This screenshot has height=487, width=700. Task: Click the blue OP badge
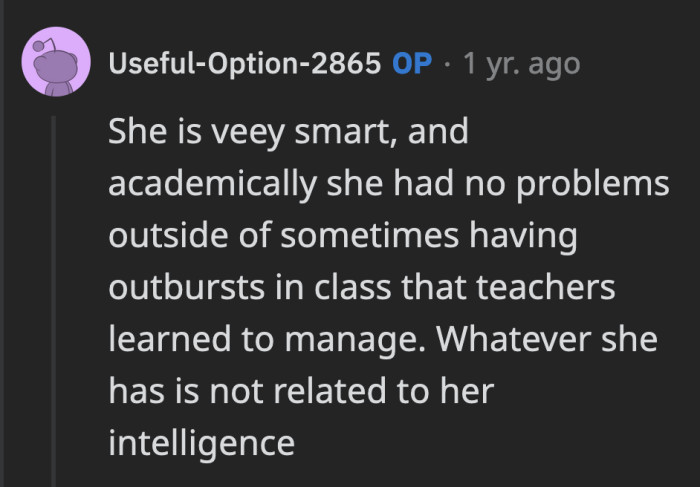pos(413,64)
